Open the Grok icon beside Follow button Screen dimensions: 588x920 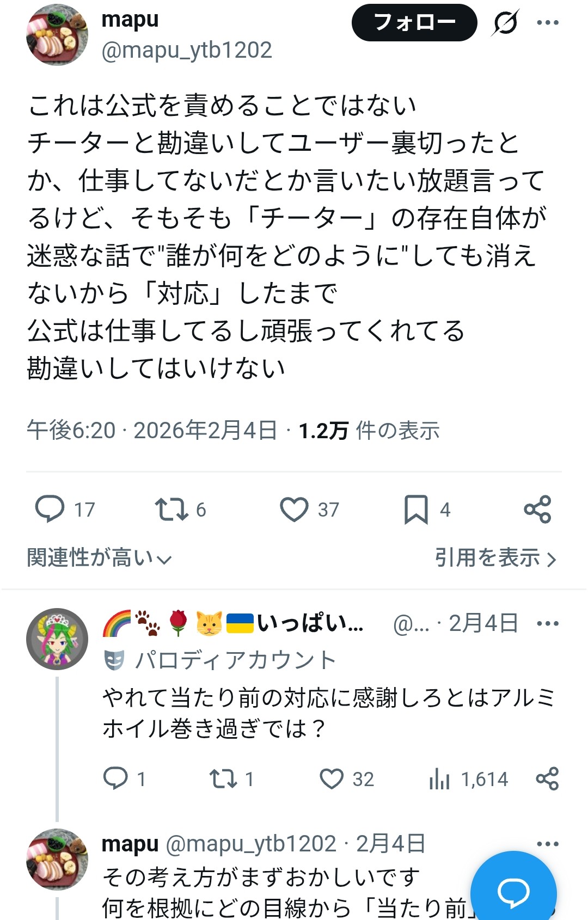(505, 23)
